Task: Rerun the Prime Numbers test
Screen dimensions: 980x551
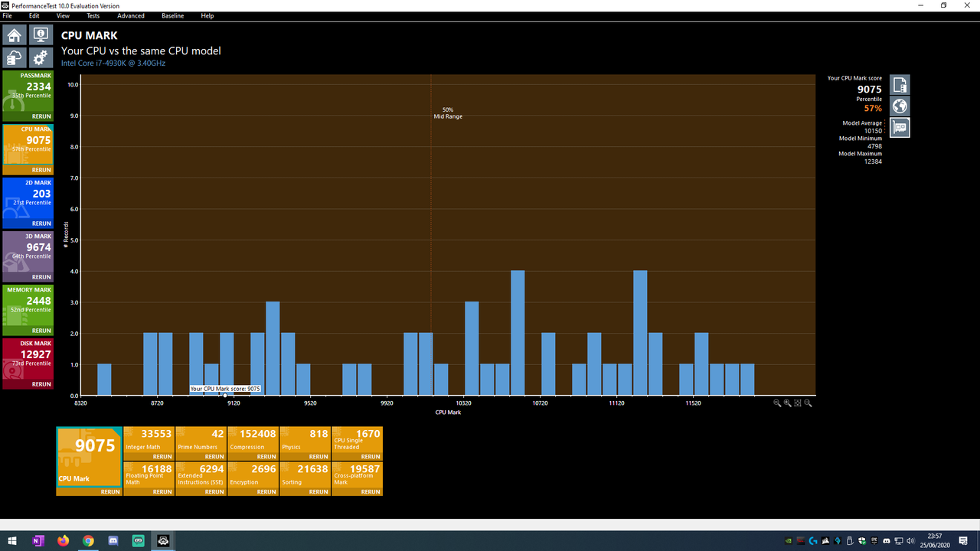Action: [x=214, y=457]
